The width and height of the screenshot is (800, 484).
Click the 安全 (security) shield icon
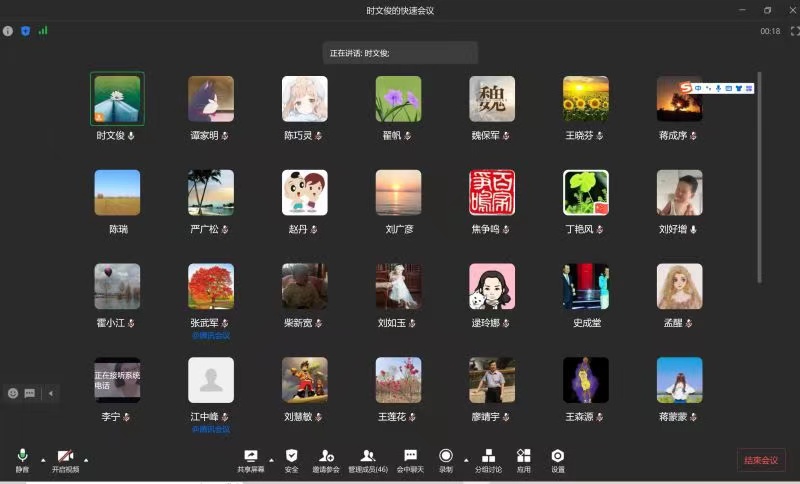pyautogui.click(x=291, y=460)
